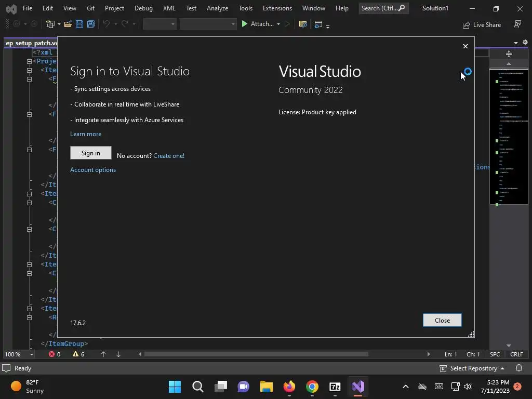The height and width of the screenshot is (399, 532).
Task: Click the Save icon in the toolbar
Action: coord(79,24)
